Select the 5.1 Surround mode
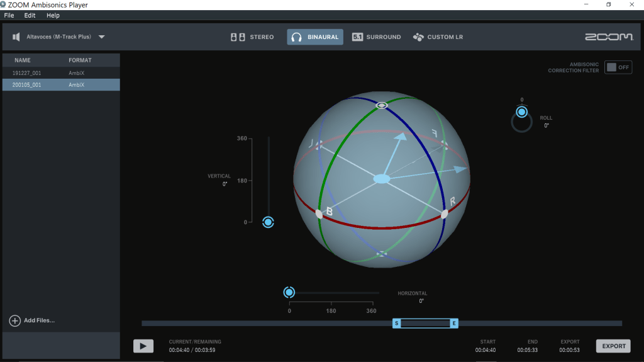Image resolution: width=644 pixels, height=362 pixels. click(x=376, y=37)
